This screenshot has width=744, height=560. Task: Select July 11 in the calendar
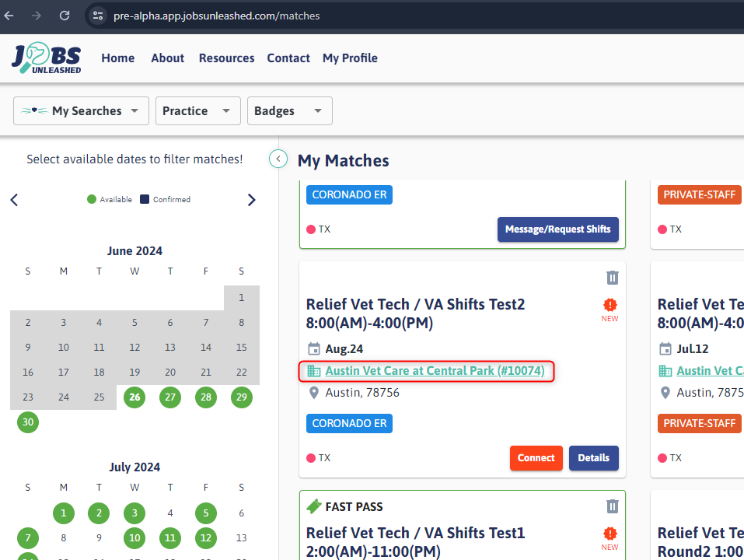click(x=170, y=537)
